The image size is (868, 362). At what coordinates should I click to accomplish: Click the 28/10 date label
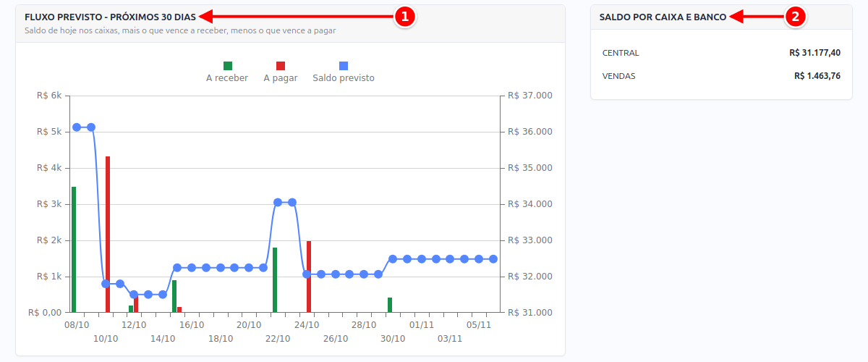tap(364, 326)
